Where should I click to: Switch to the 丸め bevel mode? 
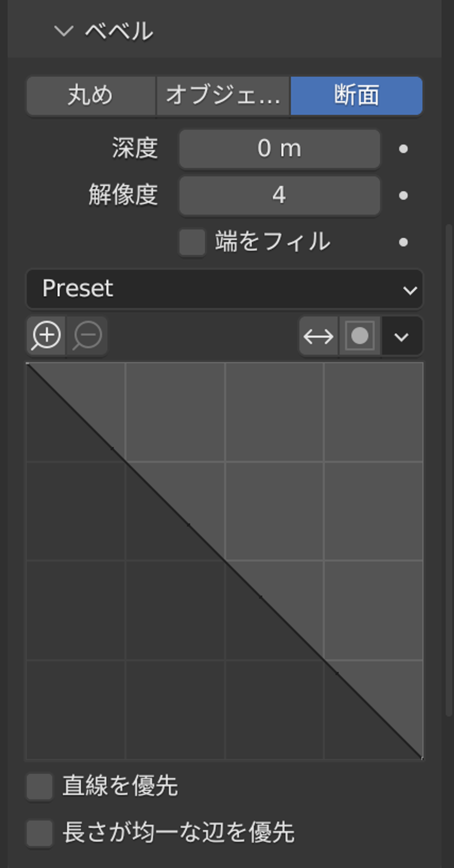pos(91,96)
